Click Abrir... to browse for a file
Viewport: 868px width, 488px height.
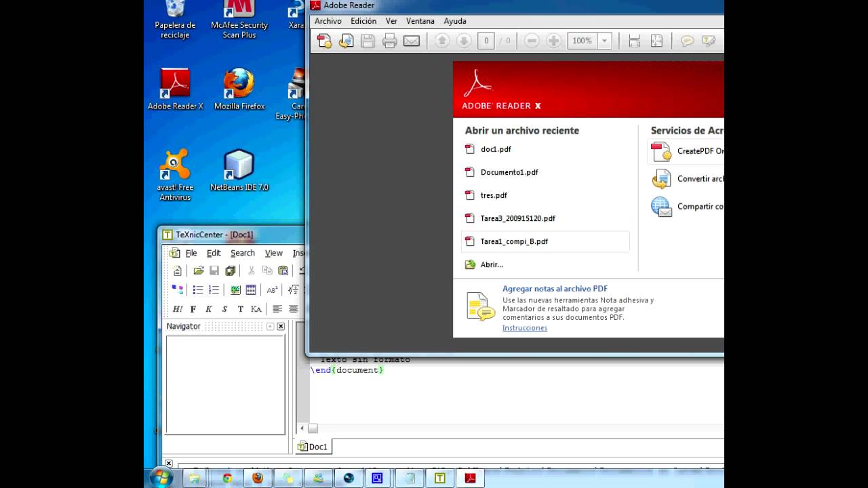492,264
